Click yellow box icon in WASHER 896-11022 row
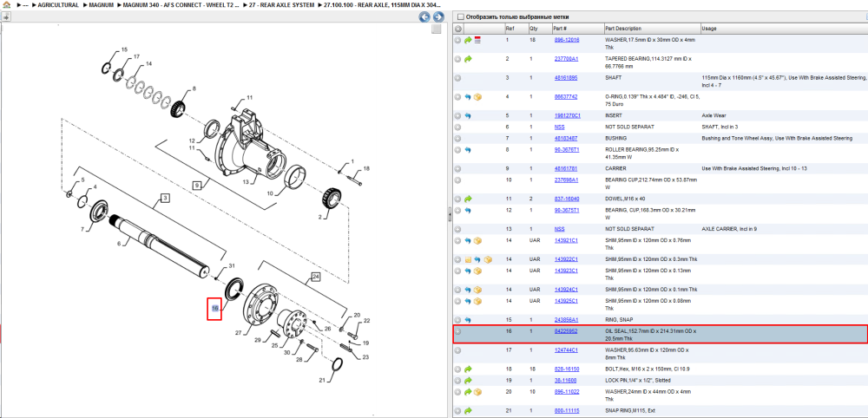 [477, 392]
